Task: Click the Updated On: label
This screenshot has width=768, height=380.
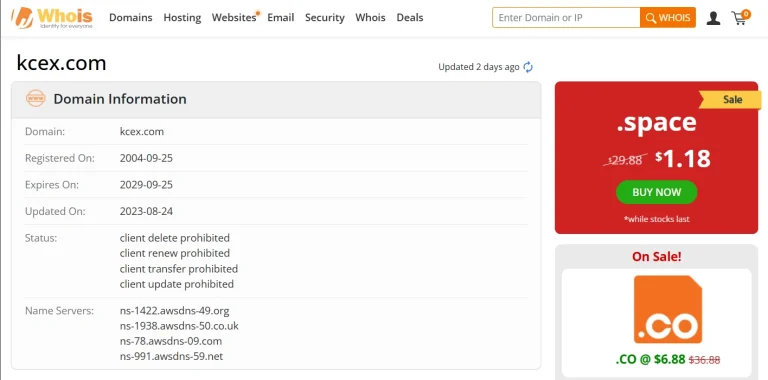Action: [55, 212]
